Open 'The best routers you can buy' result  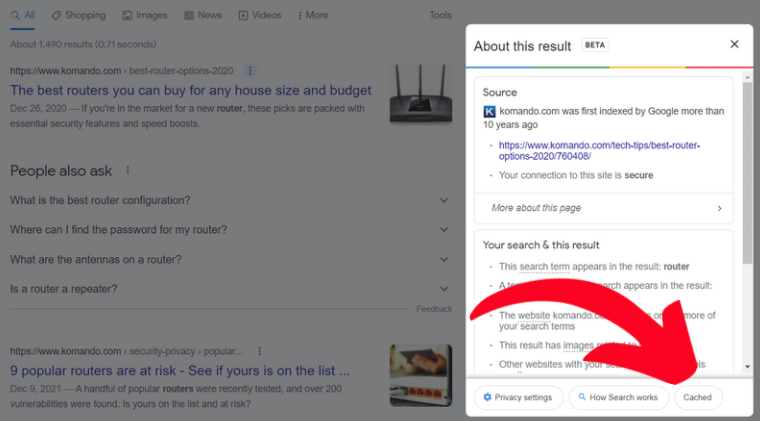(190, 91)
